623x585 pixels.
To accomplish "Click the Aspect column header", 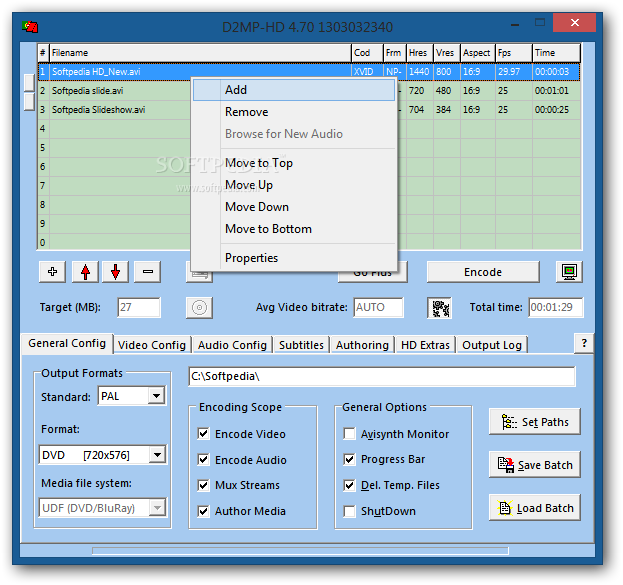I will [x=478, y=53].
